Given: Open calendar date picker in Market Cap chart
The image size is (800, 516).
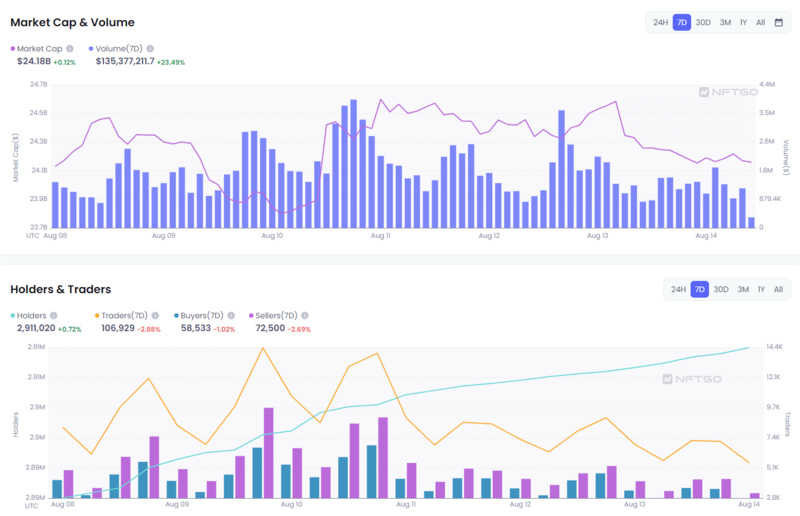Looking at the screenshot, I should point(778,22).
